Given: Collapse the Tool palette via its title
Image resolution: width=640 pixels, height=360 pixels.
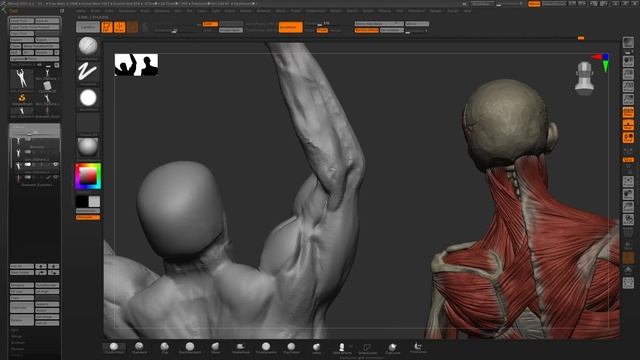Looking at the screenshot, I should (14, 11).
